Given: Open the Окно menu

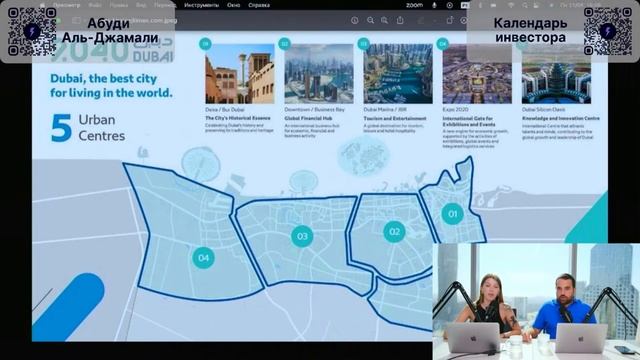Looking at the screenshot, I should (x=233, y=5).
